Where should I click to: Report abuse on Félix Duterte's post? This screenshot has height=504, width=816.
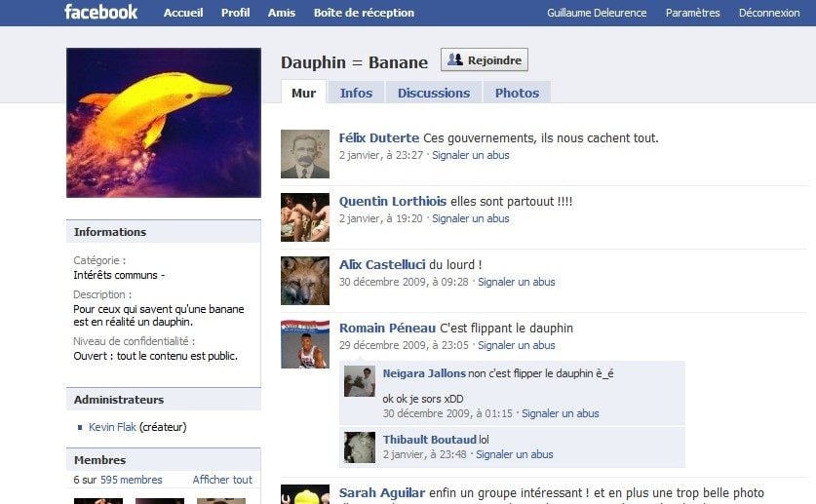tap(471, 155)
